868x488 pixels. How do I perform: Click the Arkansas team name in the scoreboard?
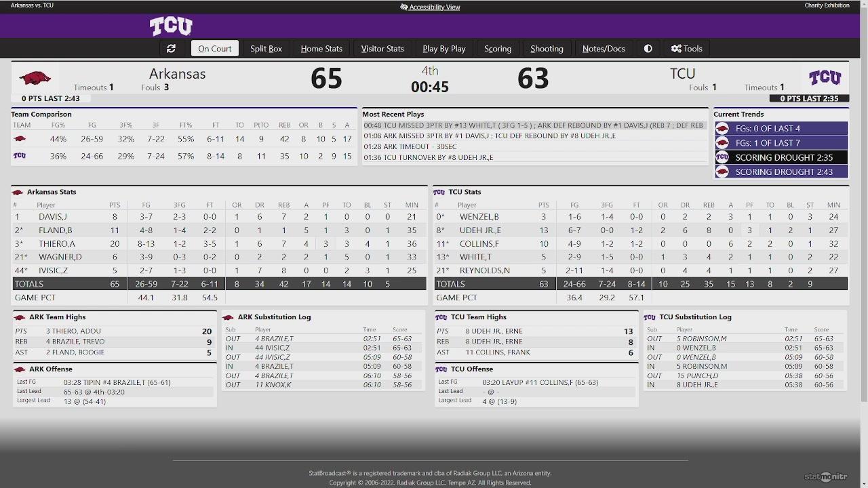pos(177,74)
